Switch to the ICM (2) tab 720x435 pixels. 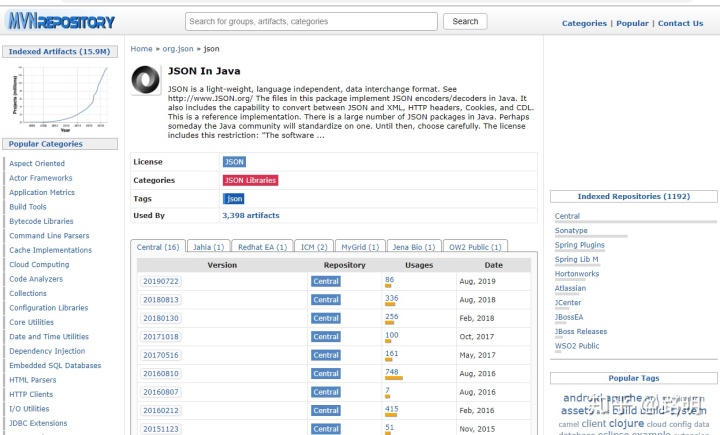[x=314, y=247]
